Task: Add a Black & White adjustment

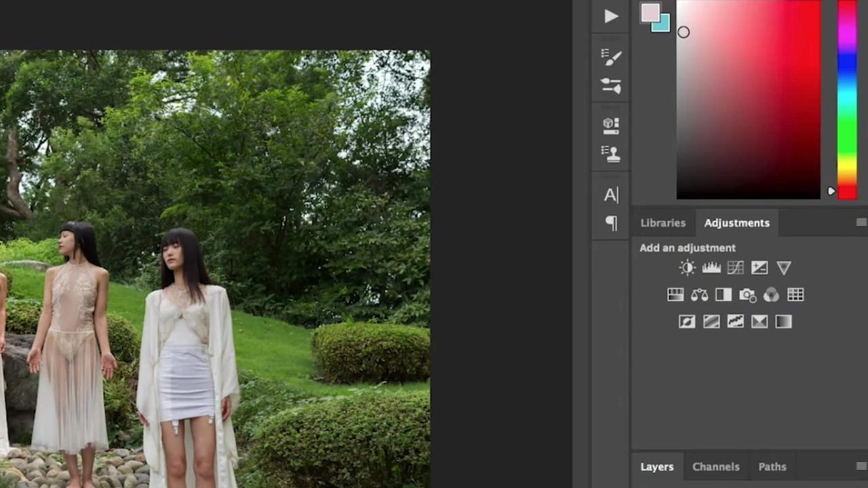Action: click(x=724, y=295)
